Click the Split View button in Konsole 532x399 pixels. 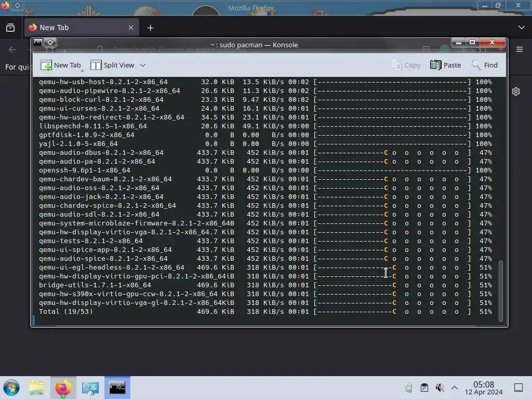(113, 65)
